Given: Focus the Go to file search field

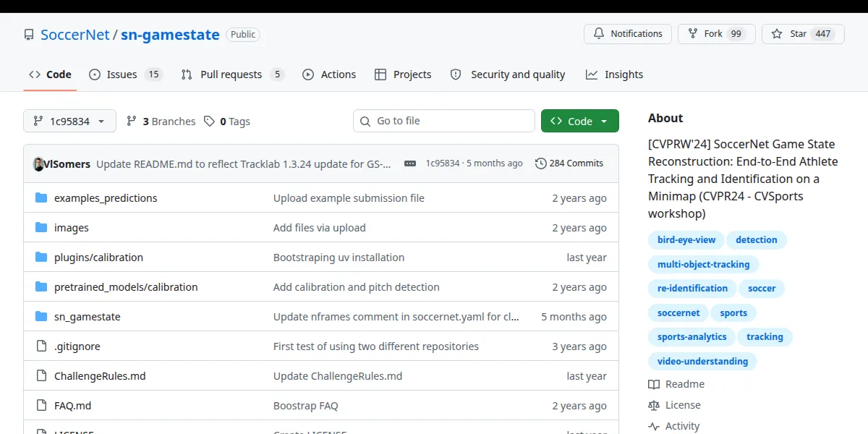Looking at the screenshot, I should (444, 121).
